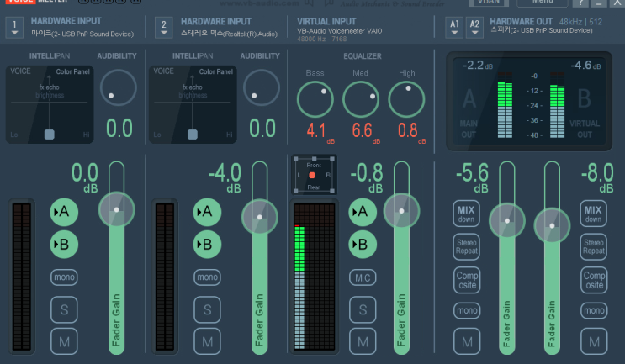Toggle A bus routing for Hardware Input 1
Screen dimensions: 625x364
pyautogui.click(x=64, y=212)
